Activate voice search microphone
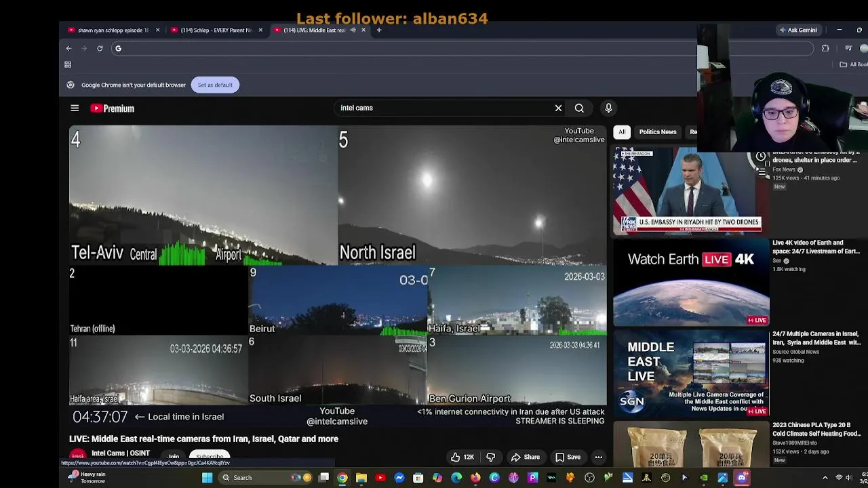This screenshot has width=868, height=488. 608,108
